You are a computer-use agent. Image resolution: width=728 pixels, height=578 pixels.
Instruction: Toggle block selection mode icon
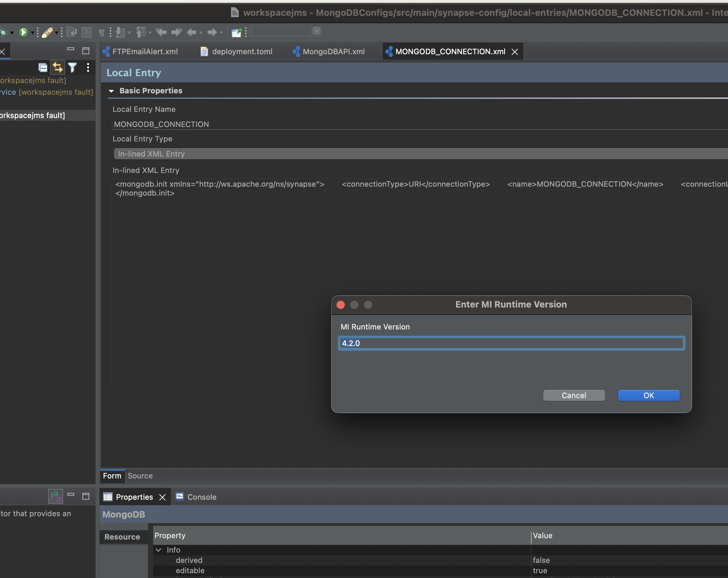87,32
